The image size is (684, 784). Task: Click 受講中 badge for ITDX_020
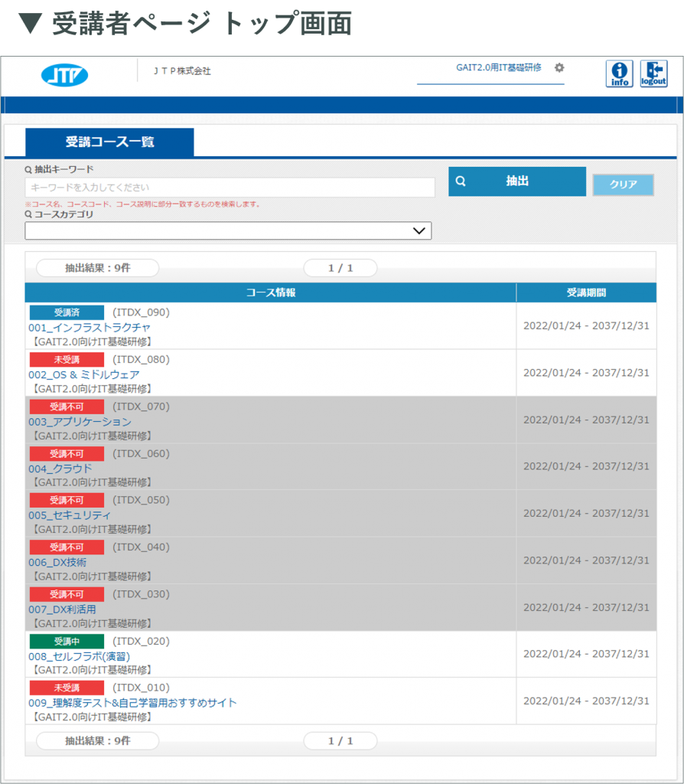[x=67, y=641]
